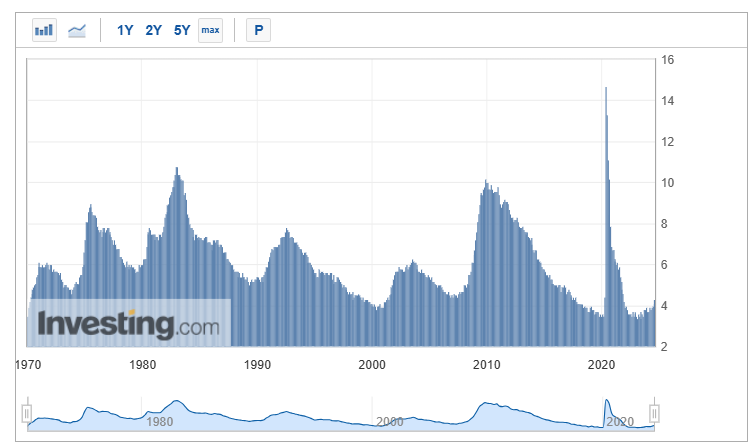Switch to bar chart view

coord(44,30)
